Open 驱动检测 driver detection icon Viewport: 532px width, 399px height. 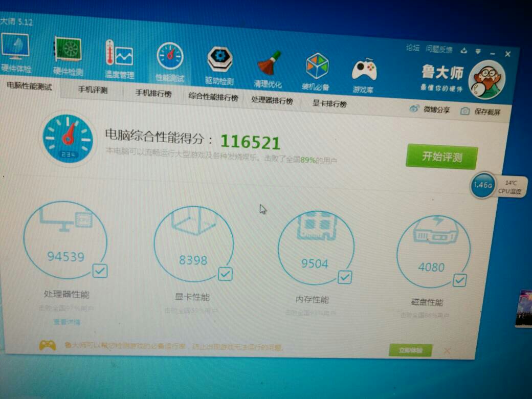pyautogui.click(x=220, y=59)
